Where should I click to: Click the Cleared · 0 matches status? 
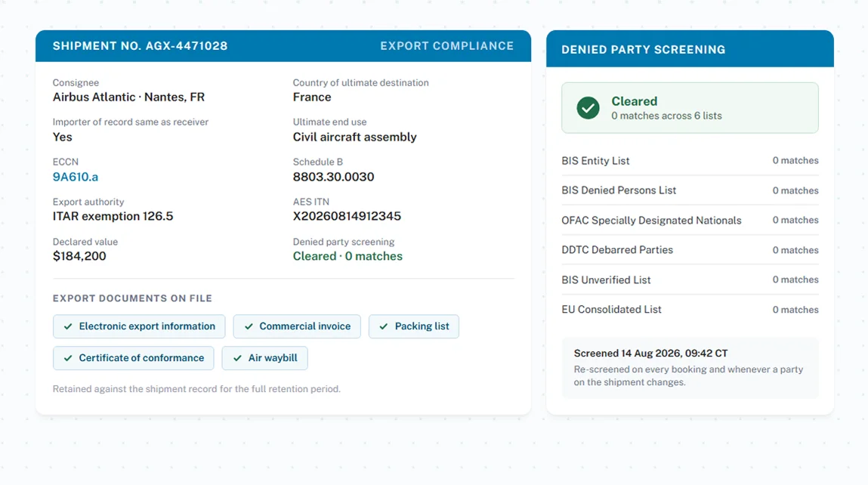pos(348,256)
